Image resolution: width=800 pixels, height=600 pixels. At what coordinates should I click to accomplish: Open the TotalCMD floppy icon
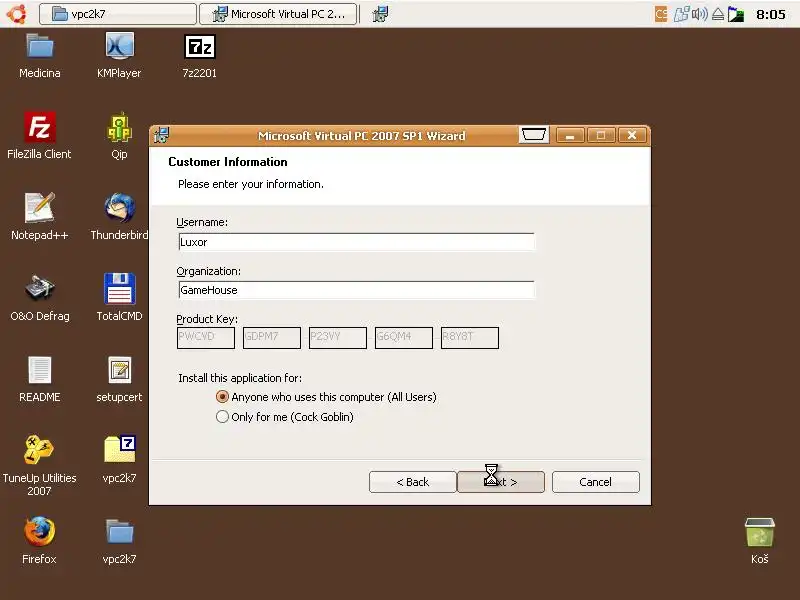click(x=119, y=289)
